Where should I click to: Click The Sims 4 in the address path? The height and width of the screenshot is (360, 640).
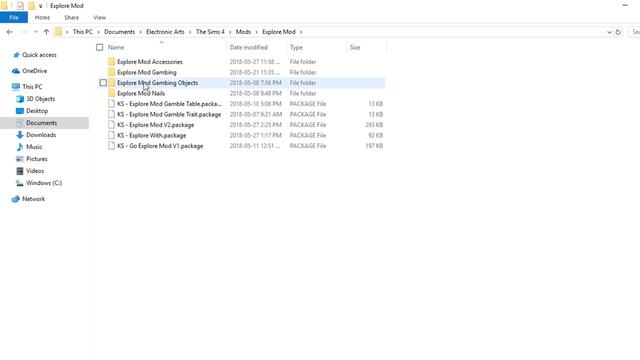click(x=210, y=32)
